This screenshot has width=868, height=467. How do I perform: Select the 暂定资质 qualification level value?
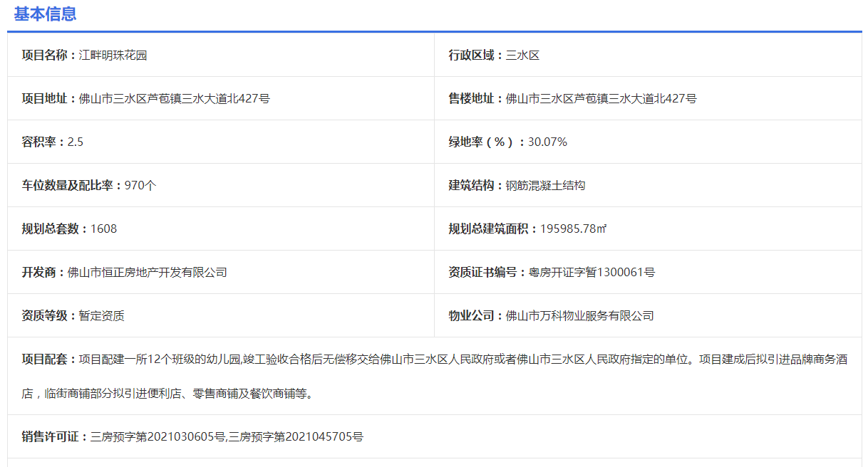(102, 315)
